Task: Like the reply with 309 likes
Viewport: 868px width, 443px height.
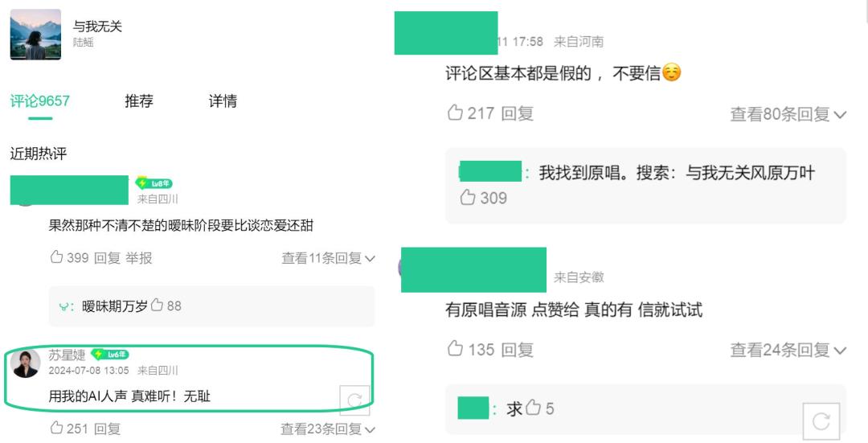Action: point(467,198)
